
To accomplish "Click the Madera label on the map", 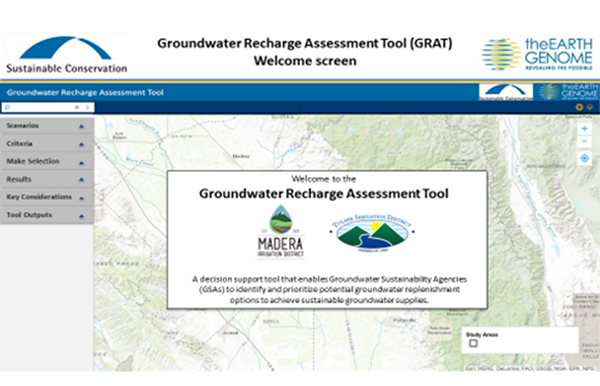I will 241,156.
